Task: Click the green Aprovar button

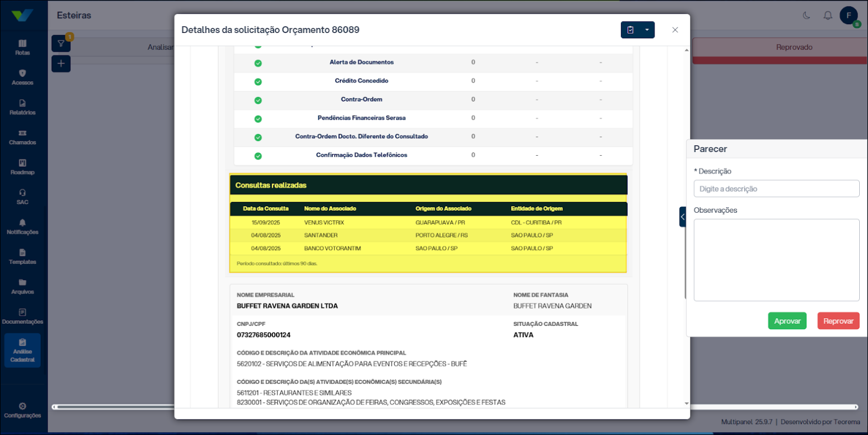Action: [787, 321]
